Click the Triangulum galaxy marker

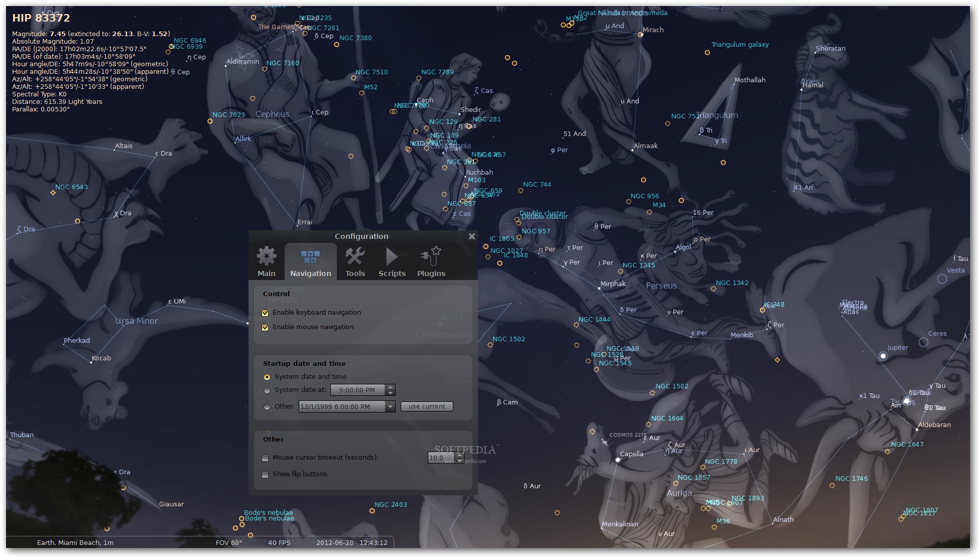pyautogui.click(x=707, y=52)
